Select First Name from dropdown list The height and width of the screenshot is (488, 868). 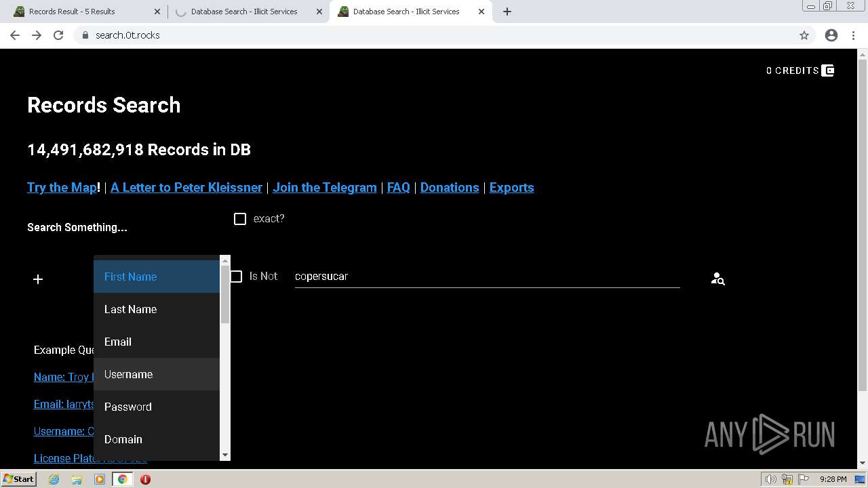click(157, 277)
